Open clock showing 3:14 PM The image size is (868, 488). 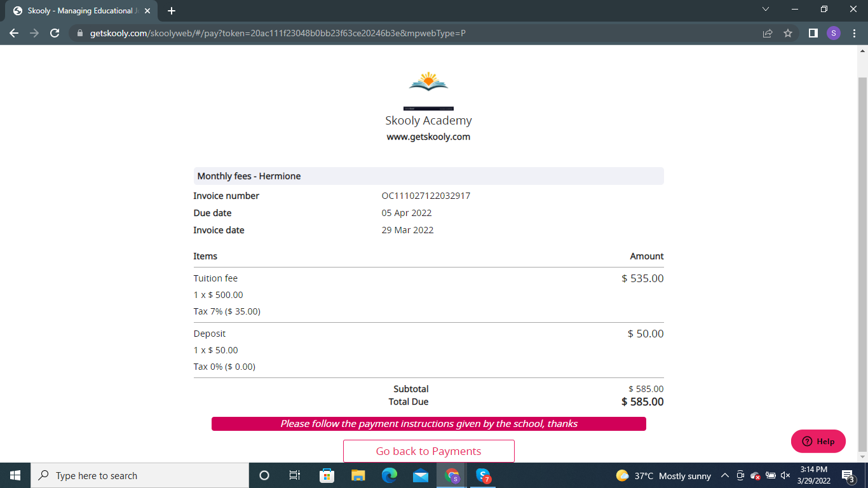[813, 475]
